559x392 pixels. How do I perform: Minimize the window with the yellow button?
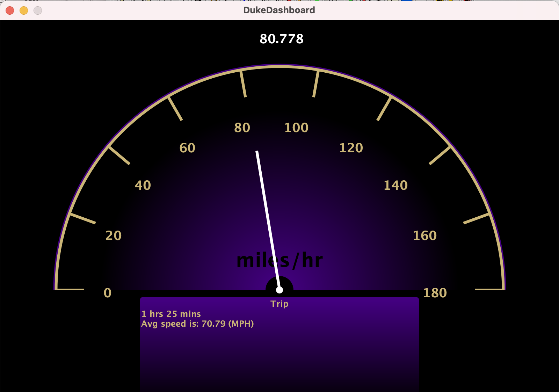click(24, 10)
